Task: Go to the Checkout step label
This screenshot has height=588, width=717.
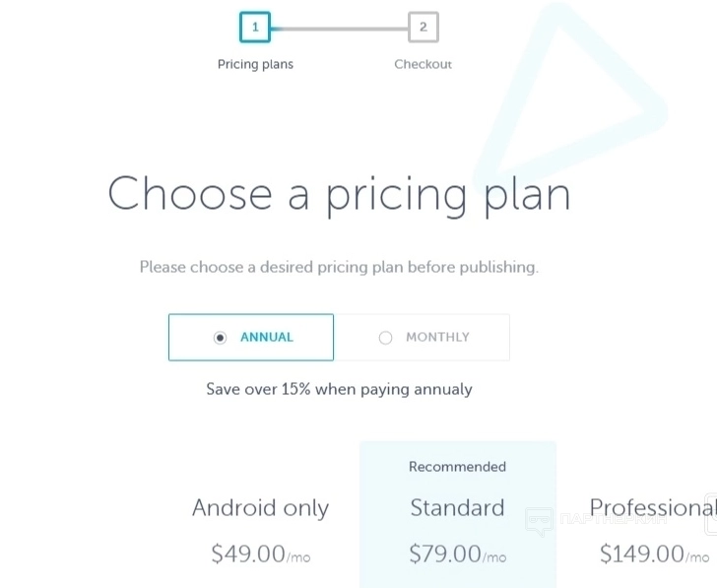Action: click(x=423, y=65)
